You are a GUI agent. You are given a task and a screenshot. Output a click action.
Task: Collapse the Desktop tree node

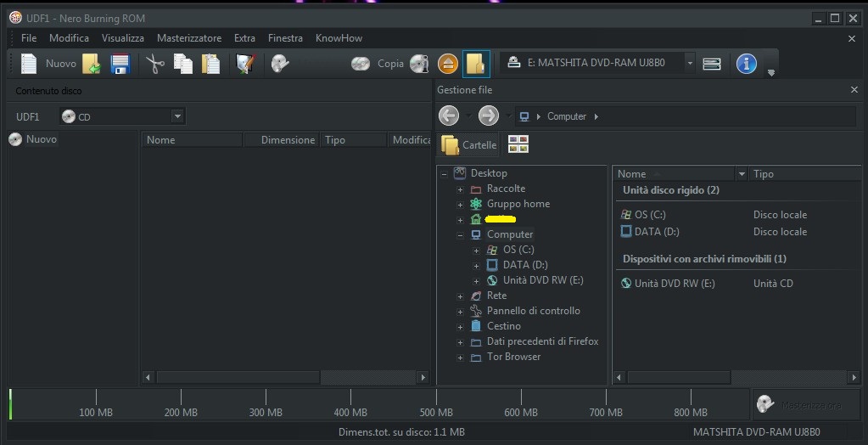[444, 174]
